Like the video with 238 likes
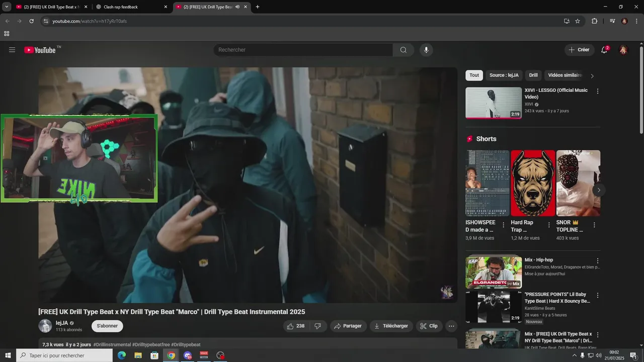The width and height of the screenshot is (644, 362). click(296, 326)
